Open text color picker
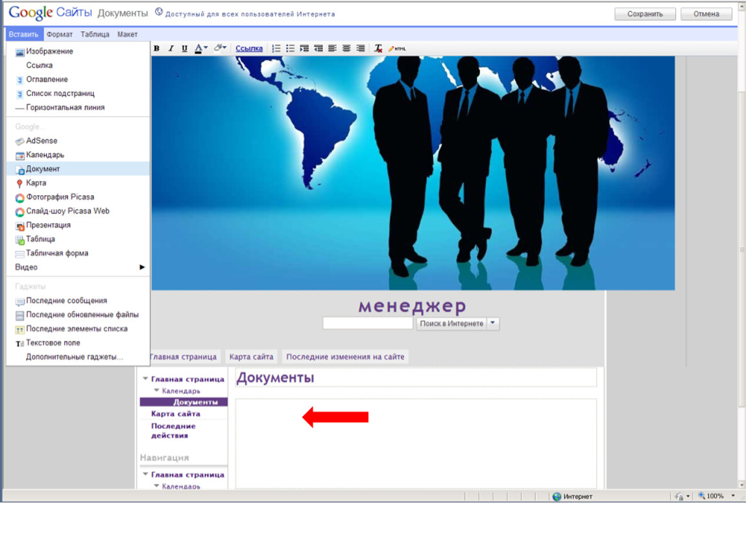 point(201,48)
